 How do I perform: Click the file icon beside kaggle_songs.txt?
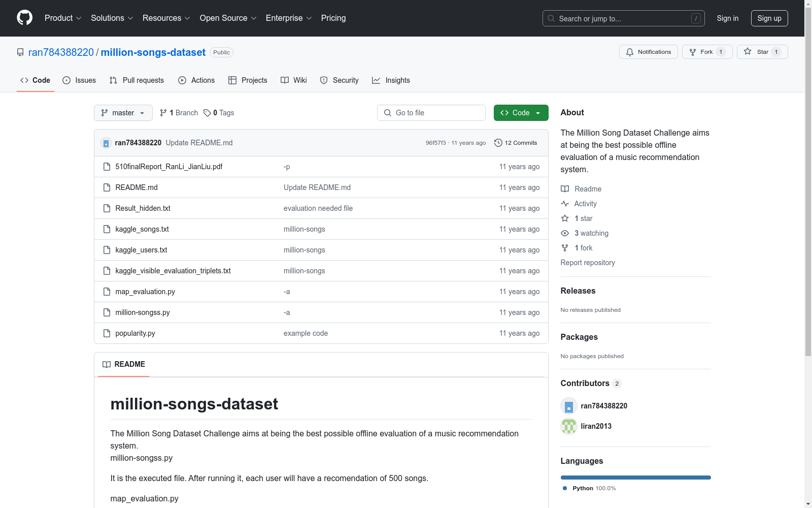pyautogui.click(x=107, y=229)
